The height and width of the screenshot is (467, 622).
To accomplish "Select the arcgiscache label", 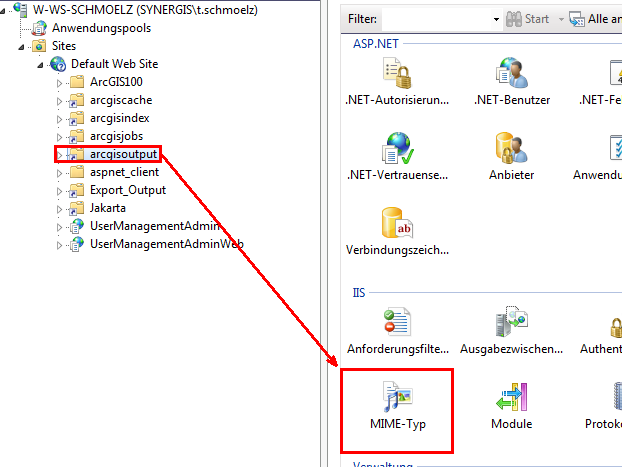I will coord(121,100).
